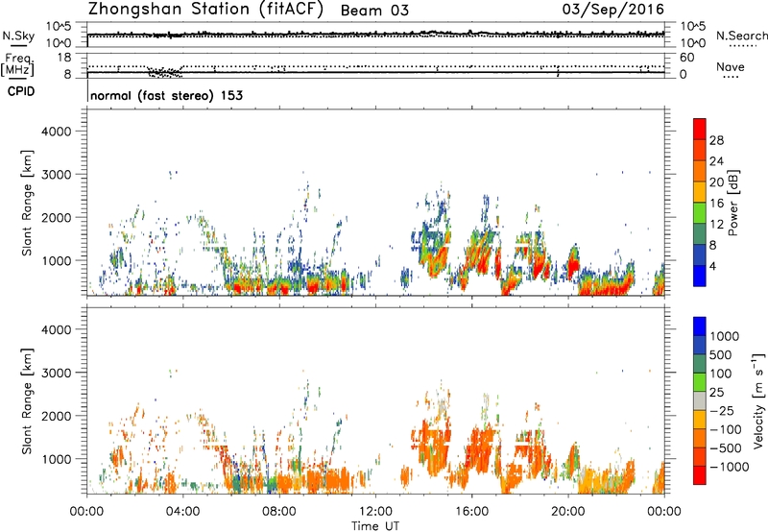The image size is (768, 532).
Task: Click the "N.Sky" legend label
Action: pos(18,36)
